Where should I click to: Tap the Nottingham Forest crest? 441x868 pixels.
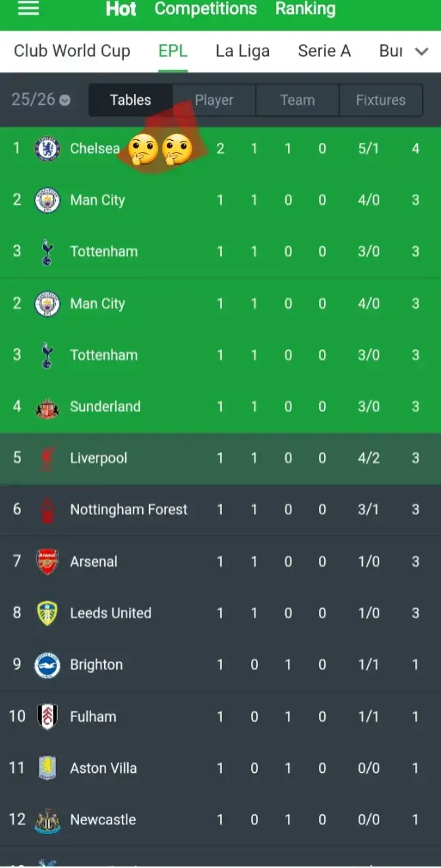47,510
